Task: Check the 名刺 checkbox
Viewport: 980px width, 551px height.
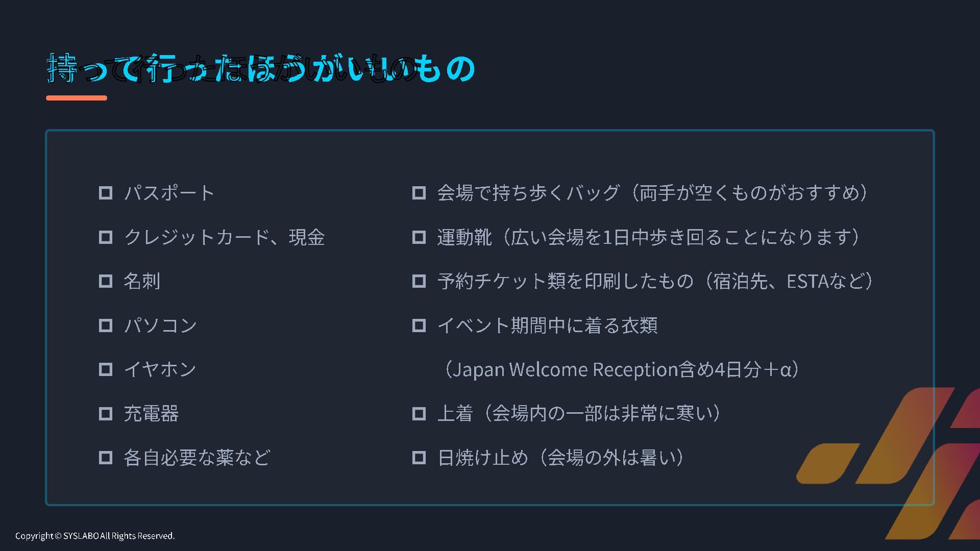Action: point(106,281)
